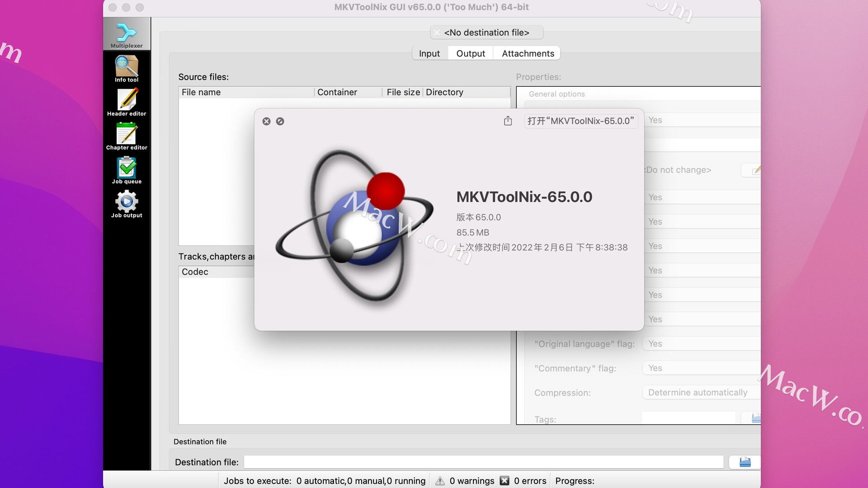
Task: Click the Destination file browse button
Action: 745,462
